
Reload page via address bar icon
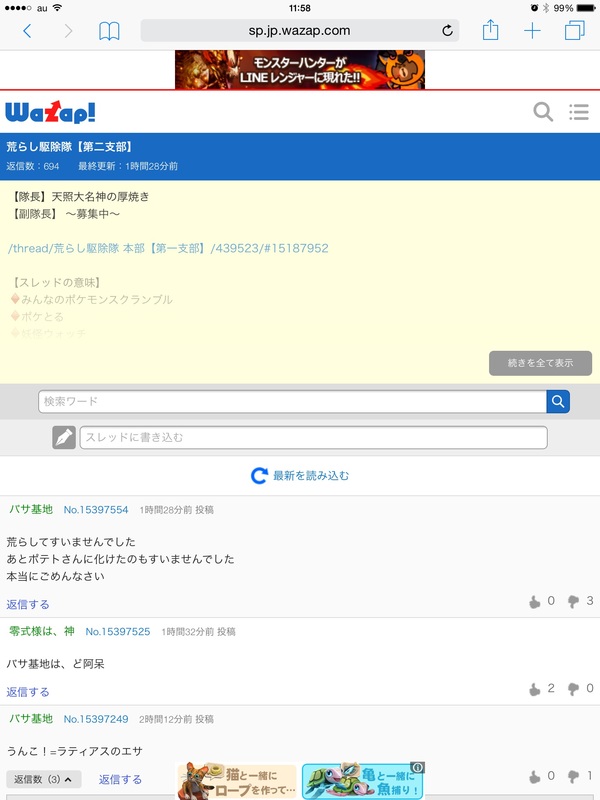pyautogui.click(x=447, y=31)
